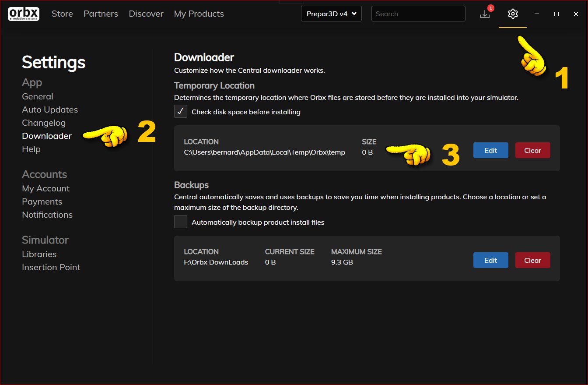Image resolution: width=588 pixels, height=385 pixels.
Task: Close the Orbx Central window
Action: click(576, 14)
